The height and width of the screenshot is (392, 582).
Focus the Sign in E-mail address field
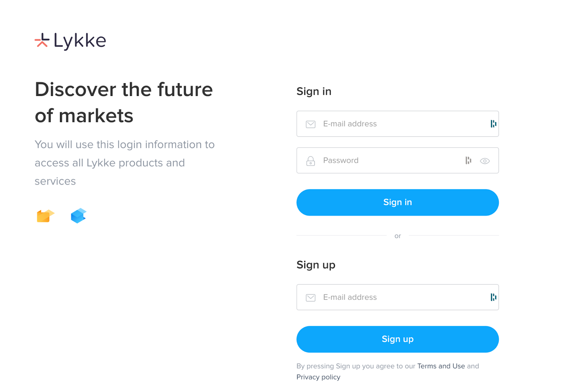(x=396, y=124)
